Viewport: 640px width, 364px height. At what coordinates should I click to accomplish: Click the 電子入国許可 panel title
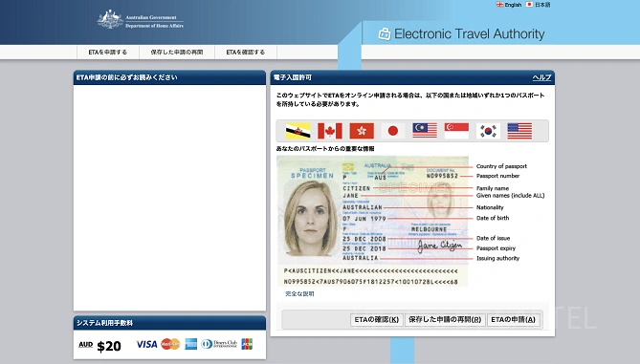pyautogui.click(x=293, y=77)
